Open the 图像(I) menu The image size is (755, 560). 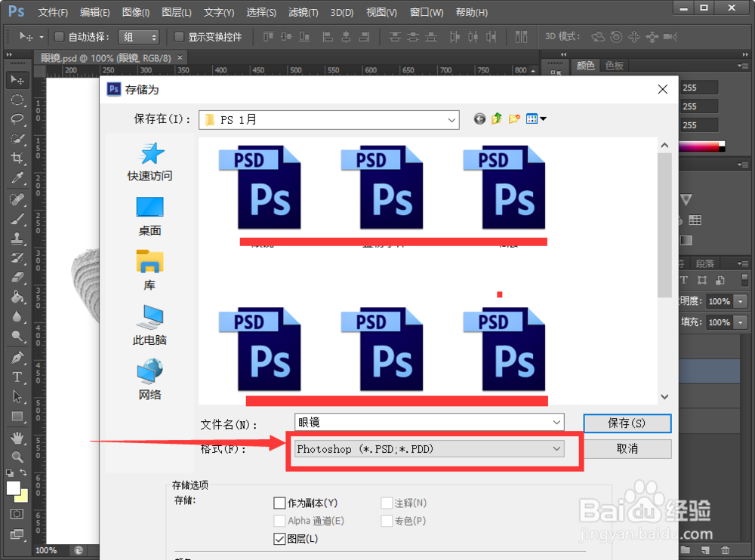[x=136, y=13]
